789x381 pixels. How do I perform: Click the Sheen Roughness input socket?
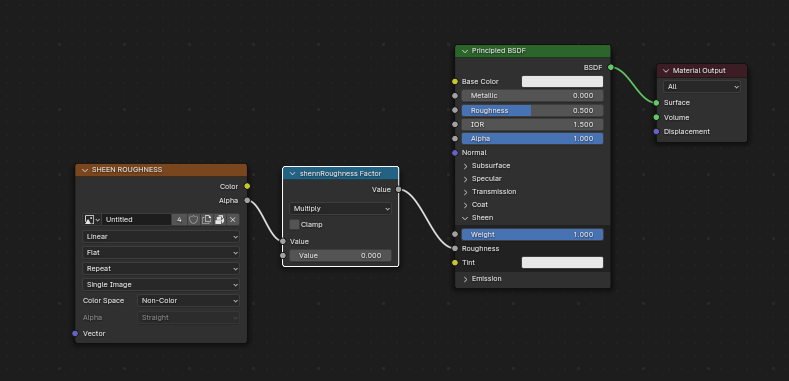(455, 249)
